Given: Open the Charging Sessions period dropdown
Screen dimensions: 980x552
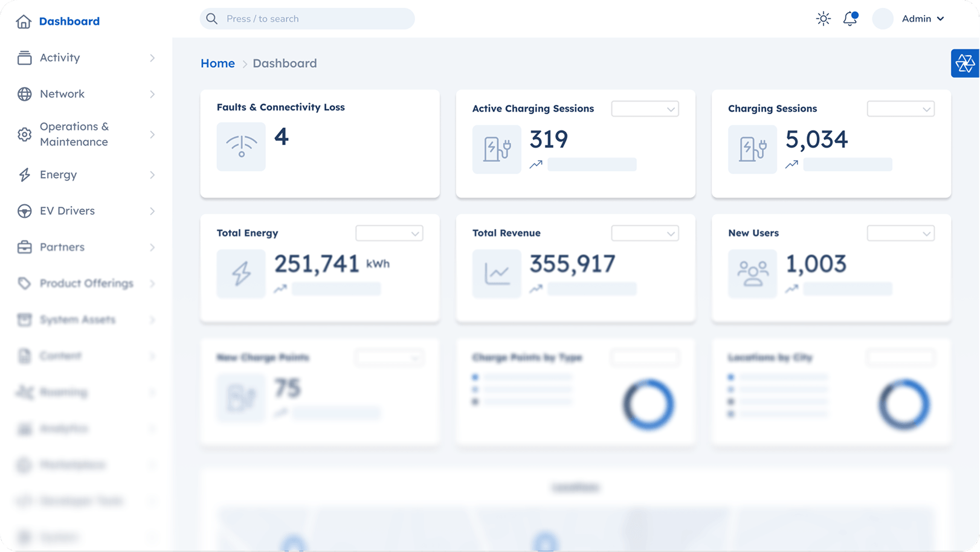Looking at the screenshot, I should (x=900, y=109).
